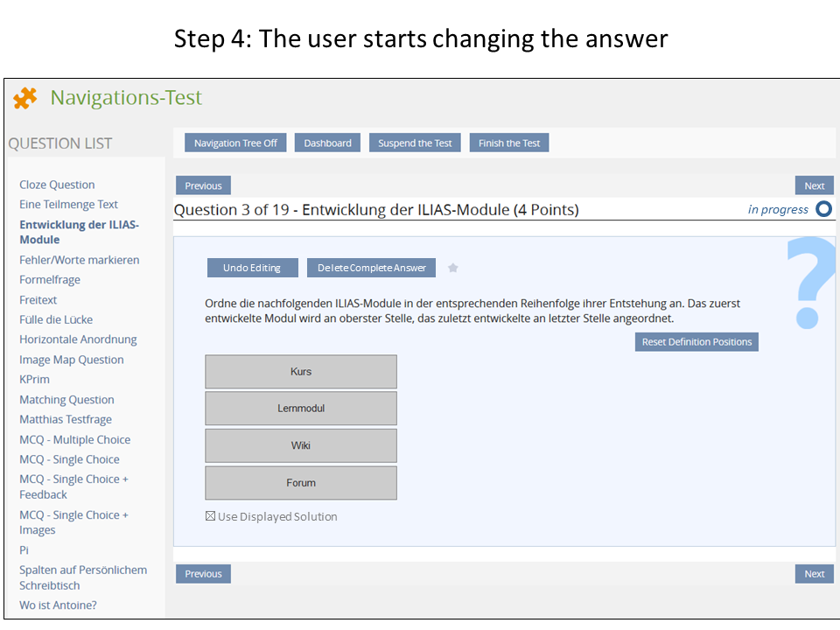The image size is (840, 630).
Task: Click the bottom Previous button
Action: pyautogui.click(x=203, y=574)
